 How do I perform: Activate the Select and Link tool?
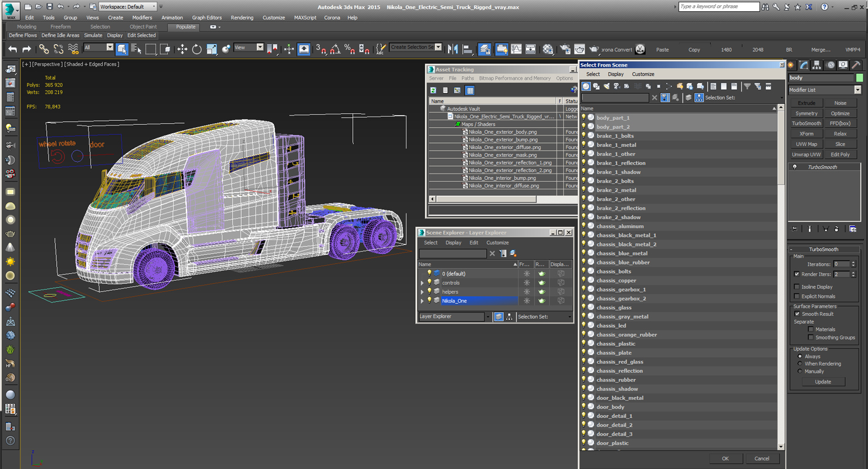pyautogui.click(x=44, y=49)
